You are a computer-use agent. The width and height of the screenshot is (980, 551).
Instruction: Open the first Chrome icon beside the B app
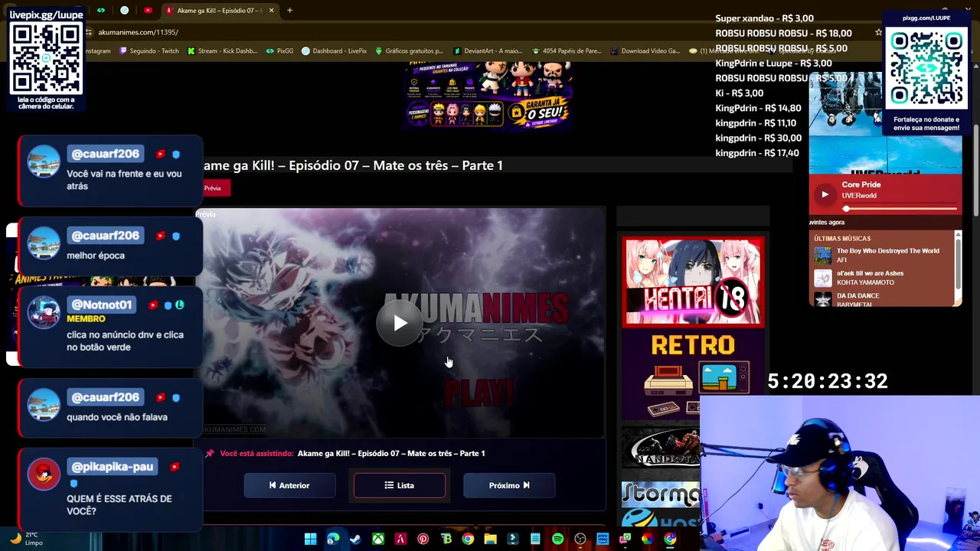tap(468, 540)
